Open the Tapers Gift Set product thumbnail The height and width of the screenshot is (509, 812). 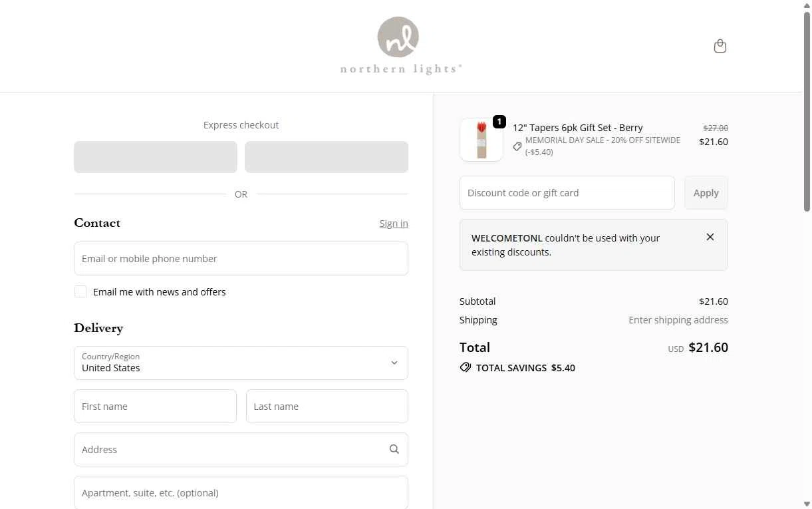coord(481,140)
